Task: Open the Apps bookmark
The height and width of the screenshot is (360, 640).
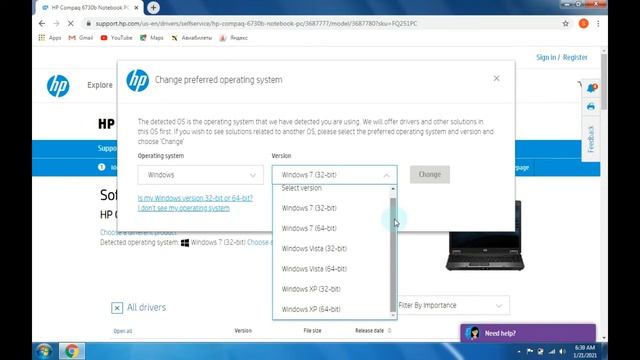Action: coord(50,38)
